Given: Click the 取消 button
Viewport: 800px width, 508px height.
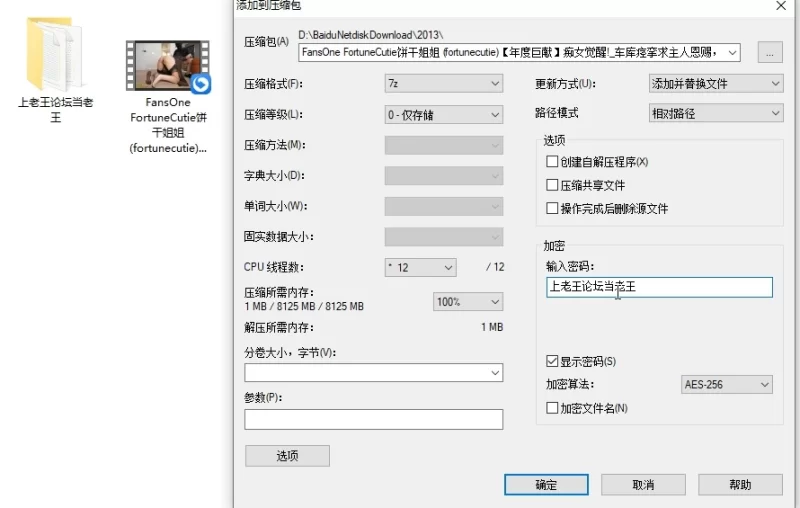Looking at the screenshot, I should [x=643, y=485].
